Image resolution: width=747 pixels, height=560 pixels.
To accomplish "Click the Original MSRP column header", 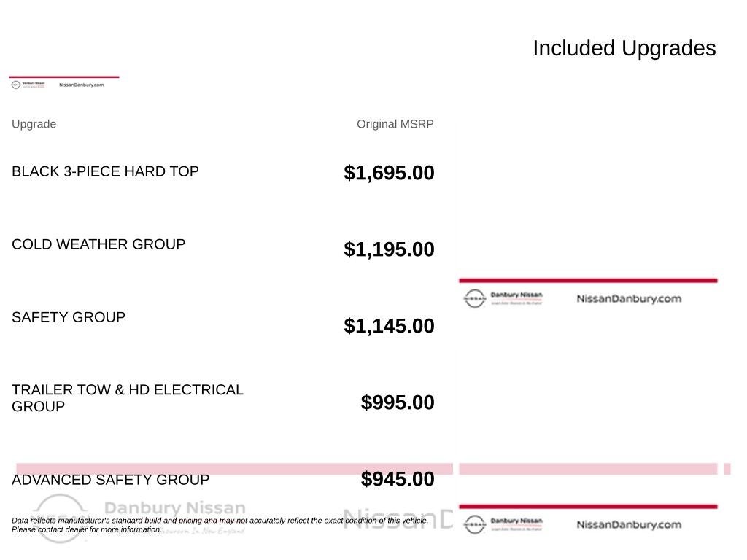I will click(x=395, y=124).
